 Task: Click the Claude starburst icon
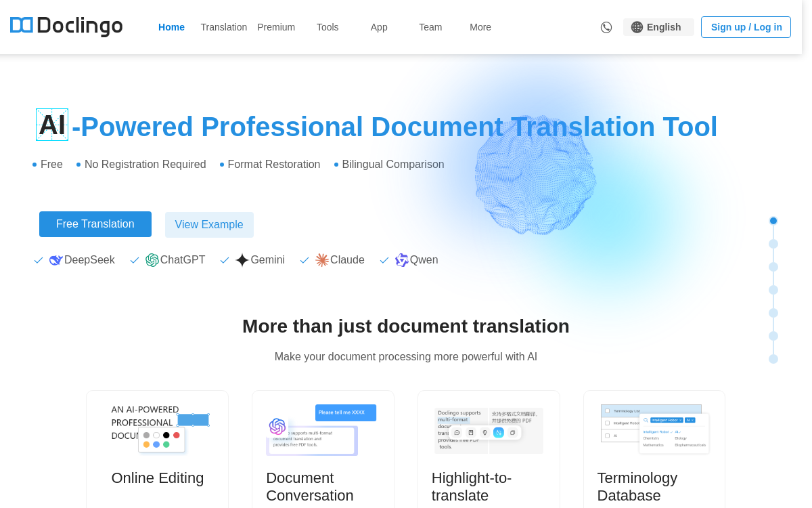click(x=322, y=260)
